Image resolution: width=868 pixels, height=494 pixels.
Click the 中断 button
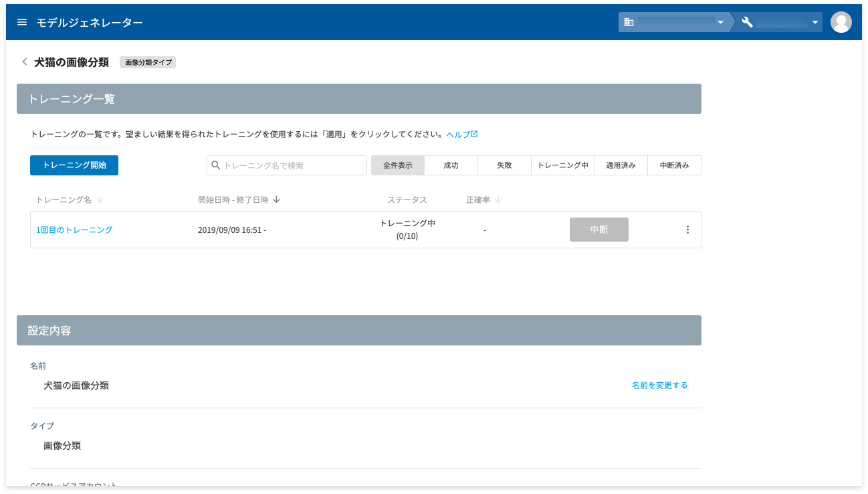click(x=599, y=230)
